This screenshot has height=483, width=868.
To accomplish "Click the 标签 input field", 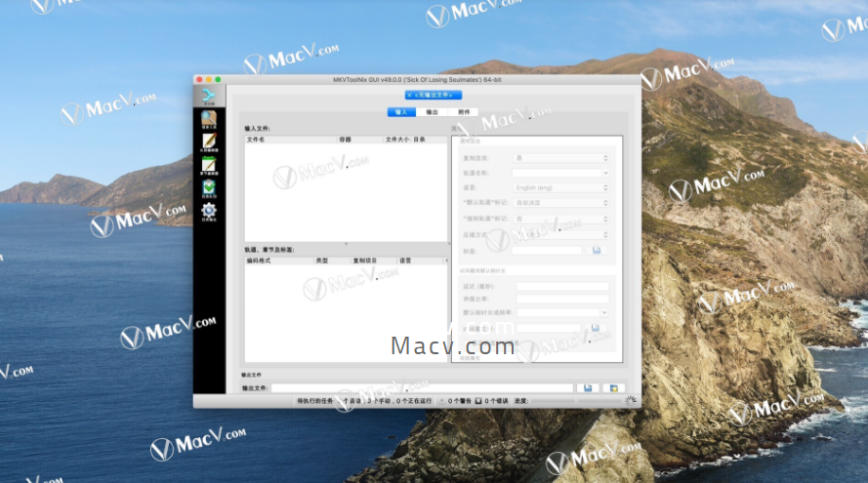I will [547, 251].
